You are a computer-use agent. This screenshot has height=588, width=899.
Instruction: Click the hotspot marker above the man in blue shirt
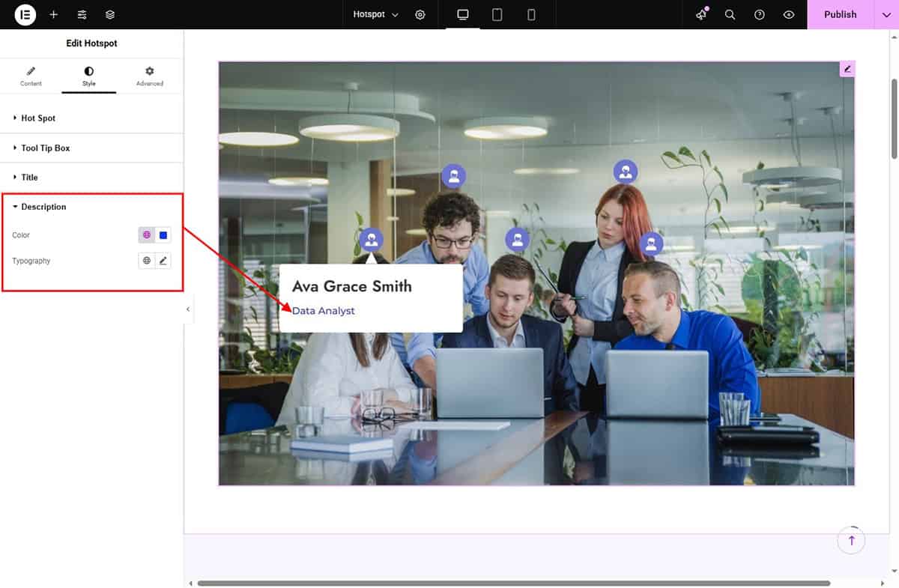[x=651, y=243]
